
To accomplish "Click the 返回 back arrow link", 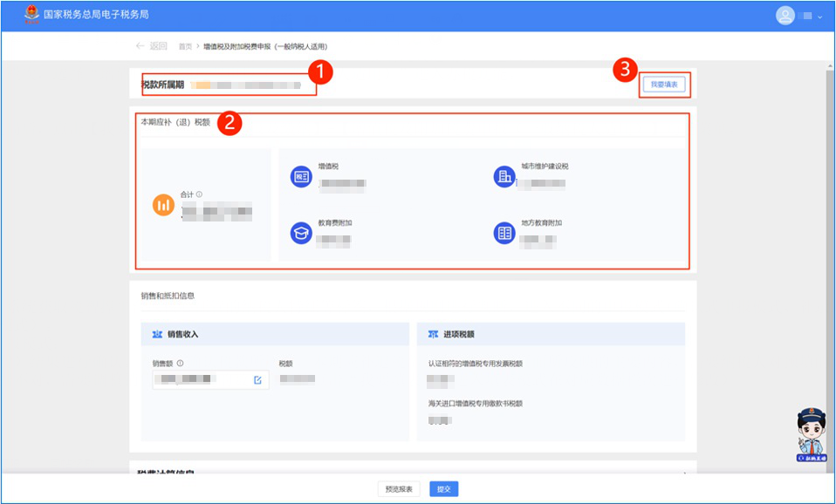I will click(151, 46).
